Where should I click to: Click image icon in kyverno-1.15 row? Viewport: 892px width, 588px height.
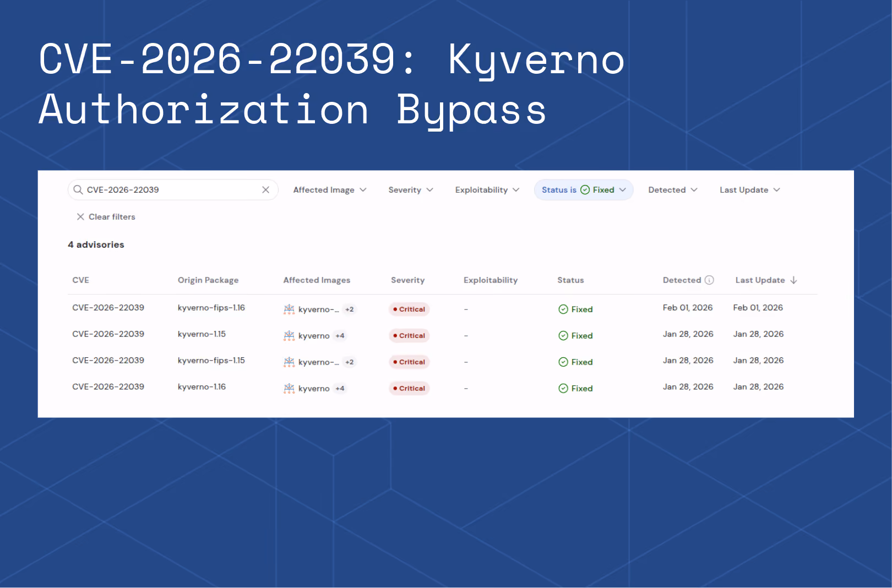point(289,336)
